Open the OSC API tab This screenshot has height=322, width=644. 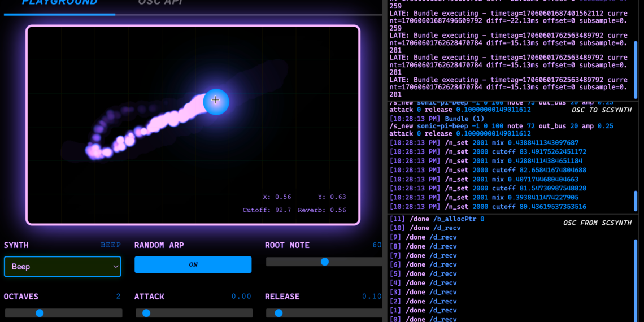click(x=160, y=2)
